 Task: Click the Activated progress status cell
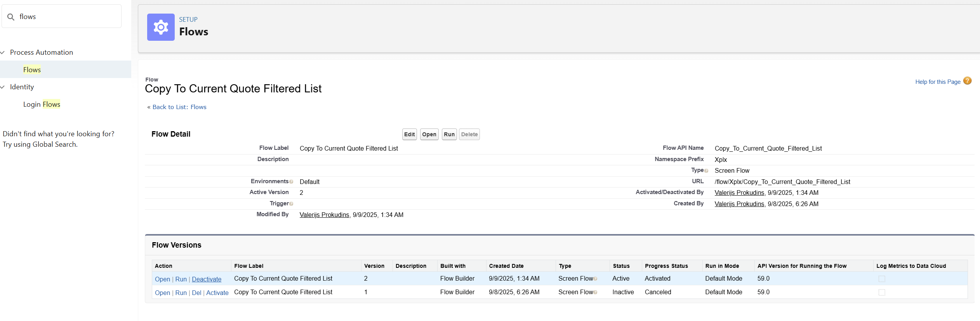tap(657, 279)
